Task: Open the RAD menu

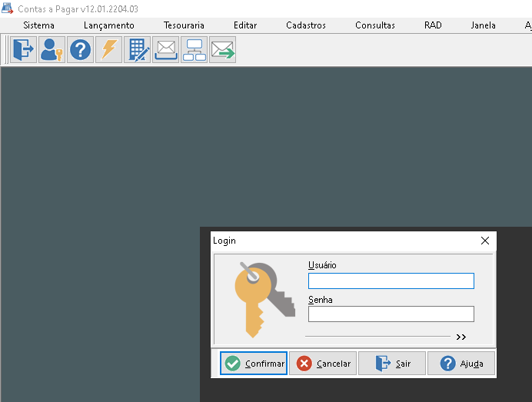Action: coord(433,25)
